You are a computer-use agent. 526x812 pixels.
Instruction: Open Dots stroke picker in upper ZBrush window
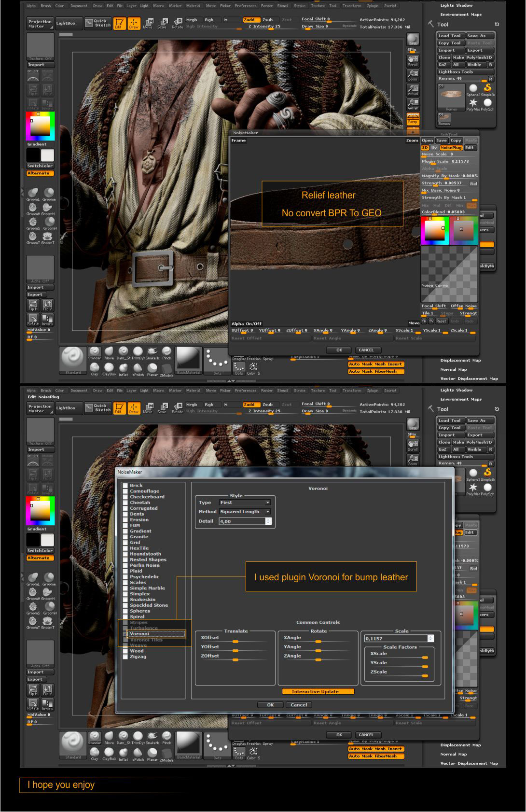[217, 360]
